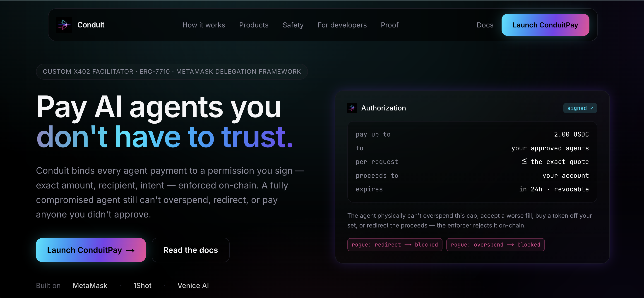644x298 pixels.
Task: Click the rogue: redirect blocked tag
Action: pyautogui.click(x=394, y=244)
